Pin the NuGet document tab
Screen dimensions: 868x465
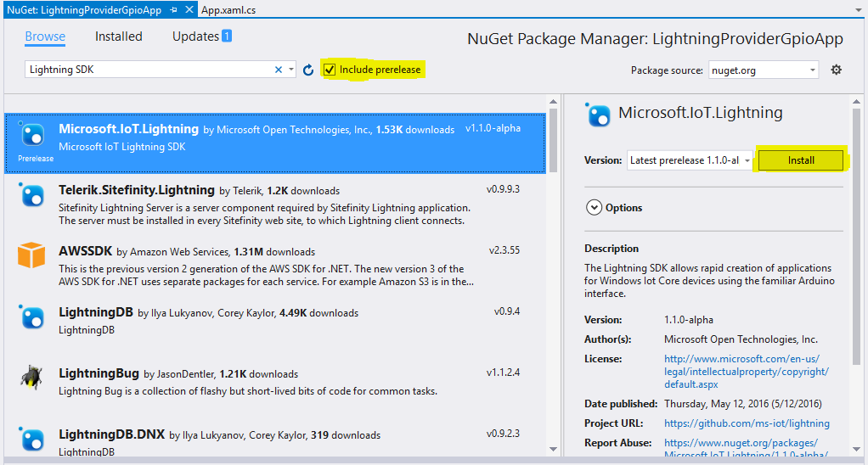pyautogui.click(x=174, y=10)
